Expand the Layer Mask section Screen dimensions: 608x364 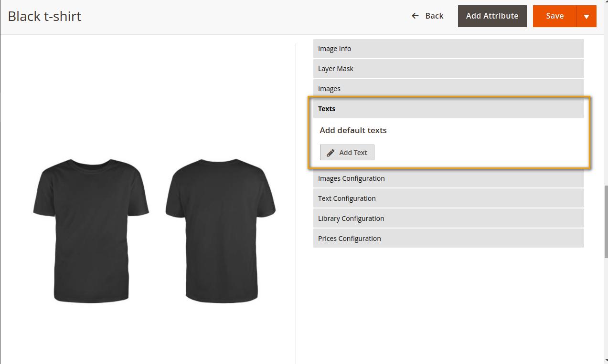pos(448,69)
